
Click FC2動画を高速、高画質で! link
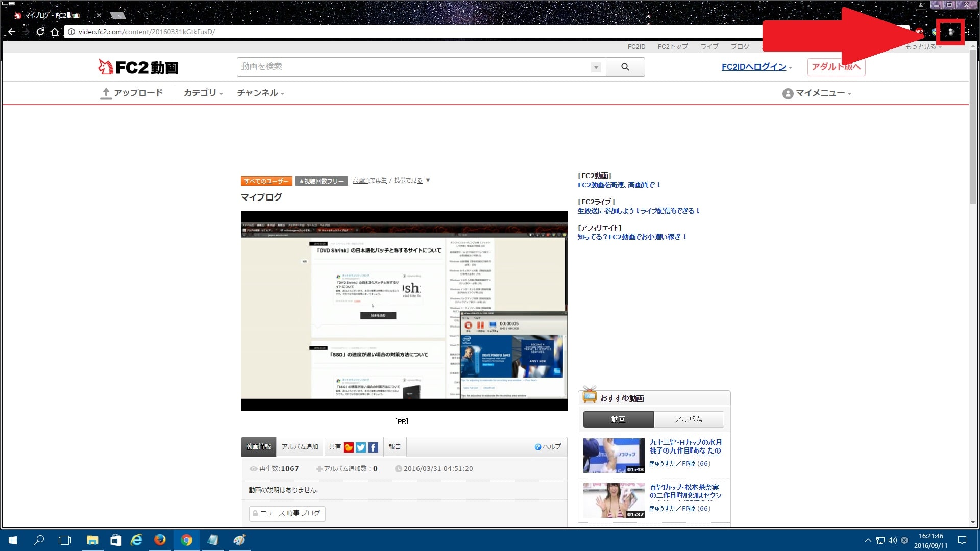tap(619, 185)
